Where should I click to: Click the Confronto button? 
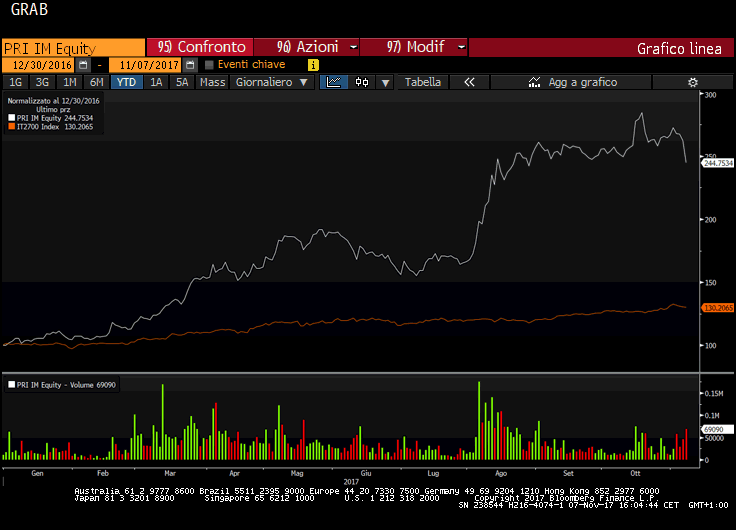(x=199, y=47)
